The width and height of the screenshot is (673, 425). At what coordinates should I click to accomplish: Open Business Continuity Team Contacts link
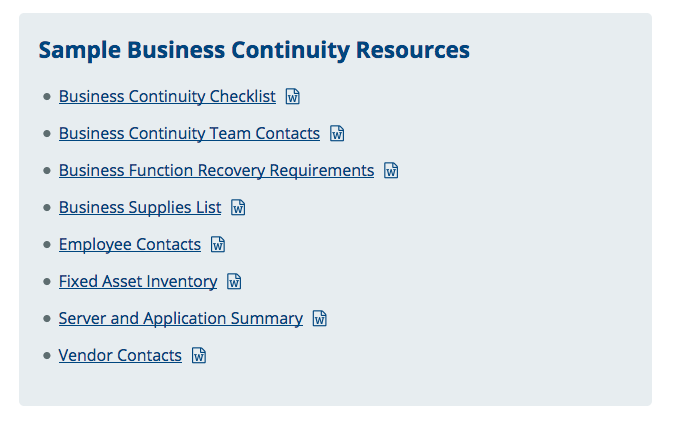point(189,133)
